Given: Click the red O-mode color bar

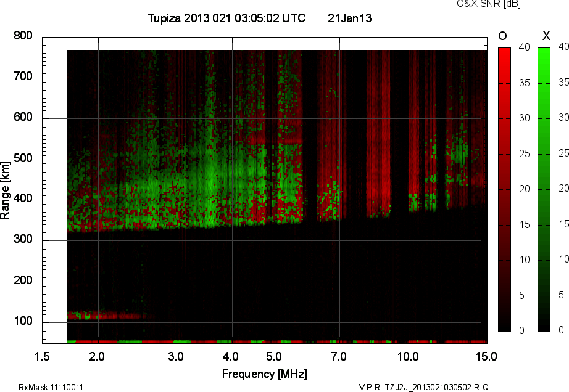Looking at the screenshot, I should 504,189.
